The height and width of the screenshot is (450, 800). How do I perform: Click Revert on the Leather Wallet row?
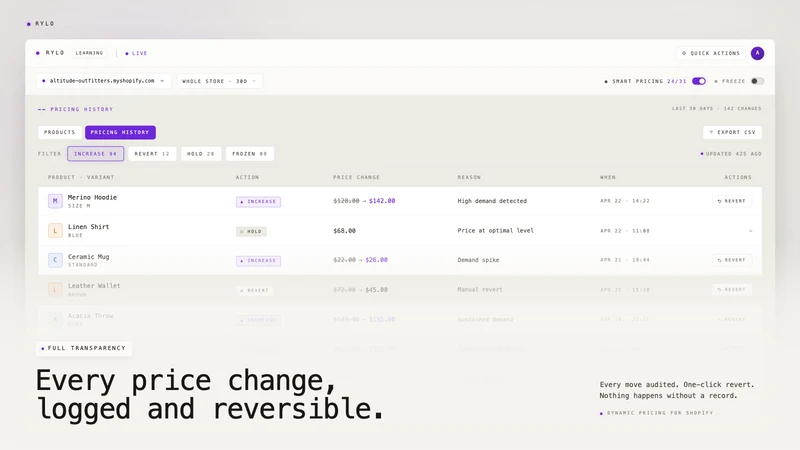point(732,290)
